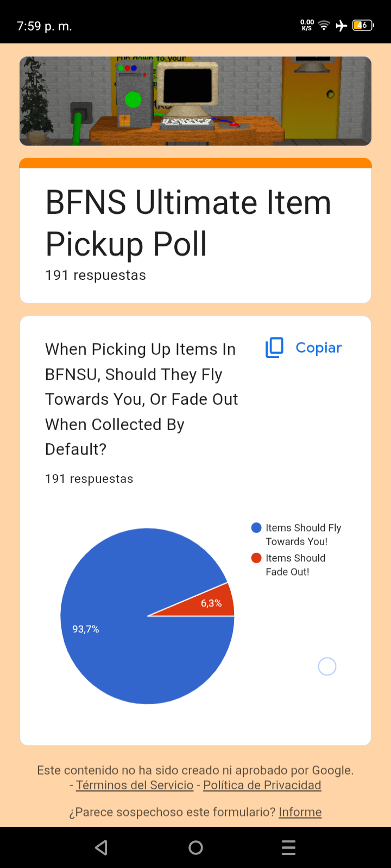Click the red legend dot for Fade Out
This screenshot has height=868, width=391.
[256, 558]
